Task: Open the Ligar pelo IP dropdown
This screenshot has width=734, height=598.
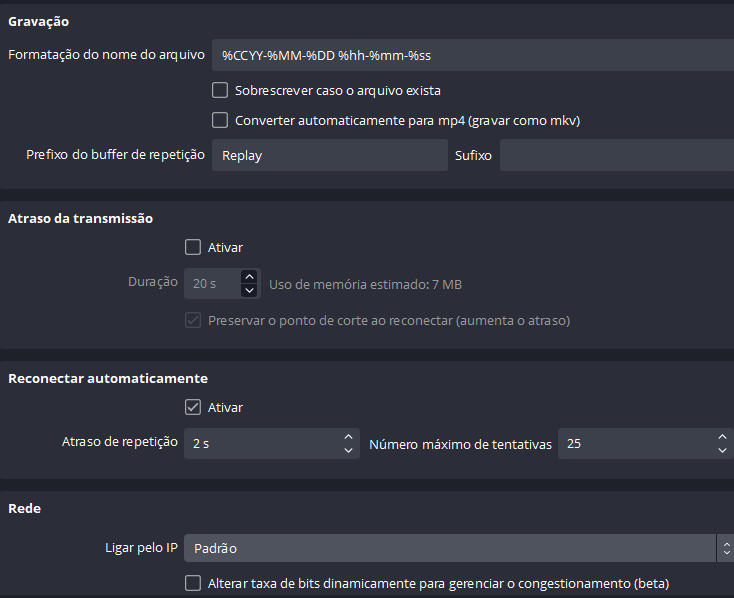Action: point(450,548)
